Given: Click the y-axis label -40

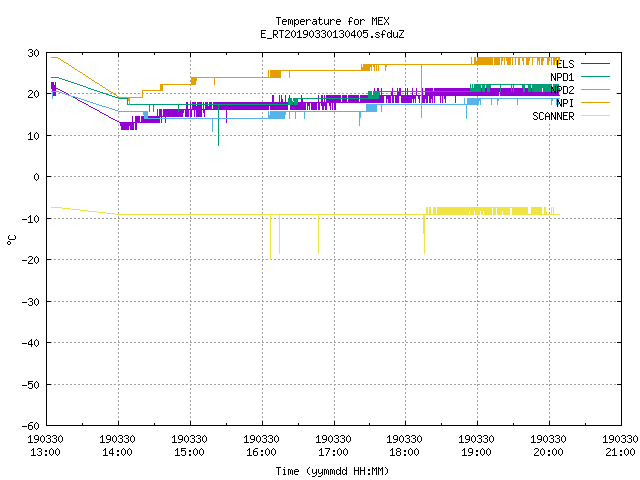Looking at the screenshot, I should coord(31,343).
